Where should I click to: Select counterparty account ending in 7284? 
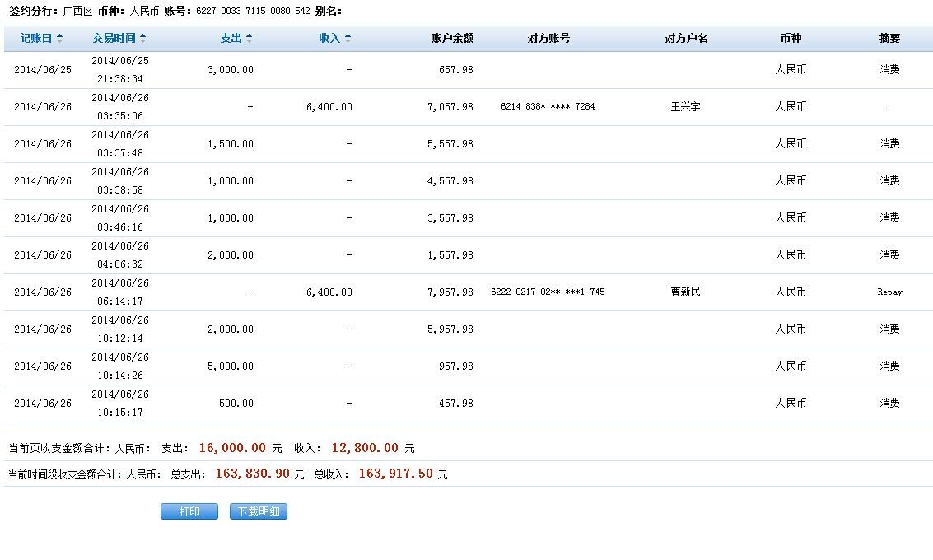pos(548,107)
